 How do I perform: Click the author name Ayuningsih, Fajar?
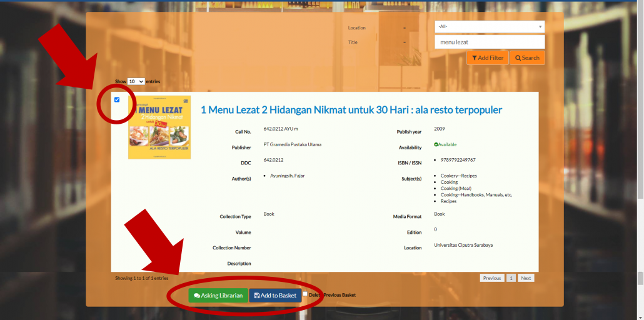point(287,176)
